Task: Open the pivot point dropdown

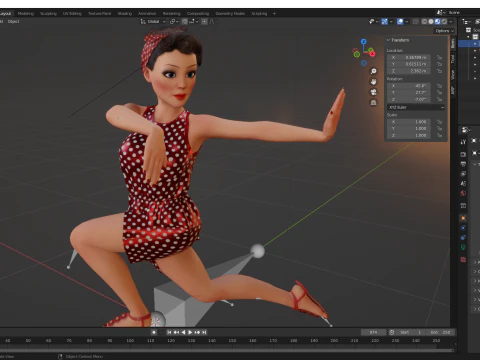Action: point(175,21)
